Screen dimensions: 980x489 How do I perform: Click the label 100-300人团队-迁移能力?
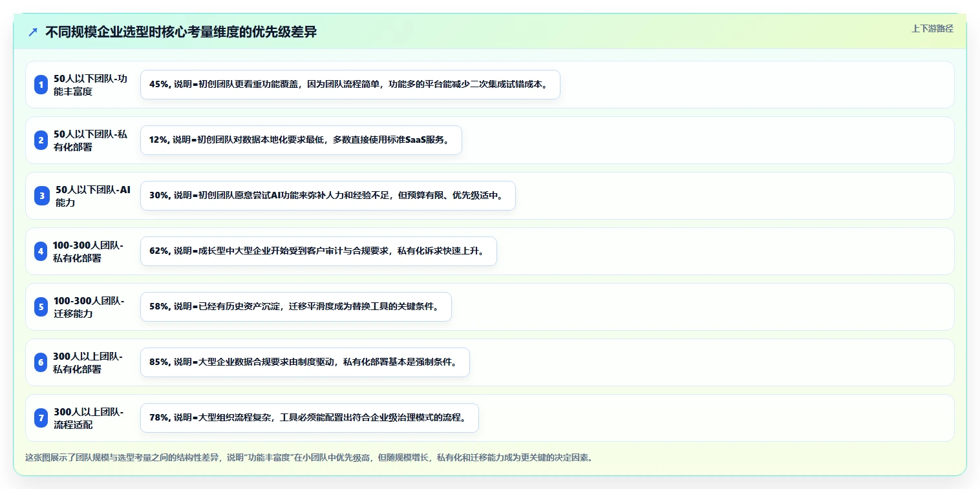point(89,307)
